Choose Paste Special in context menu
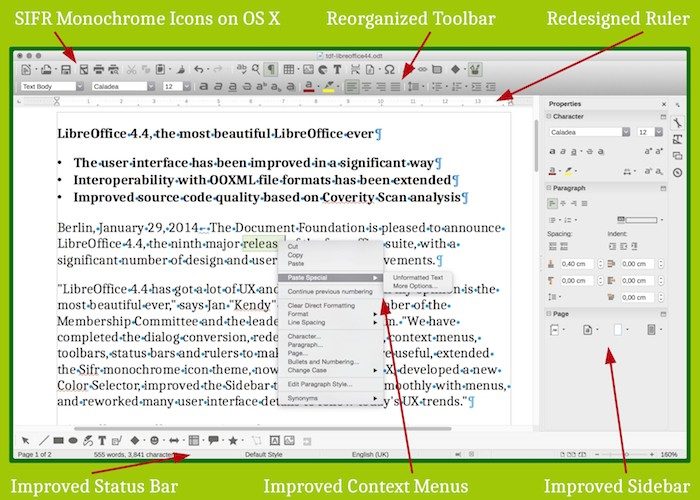This screenshot has height=500, width=700. 330,278
